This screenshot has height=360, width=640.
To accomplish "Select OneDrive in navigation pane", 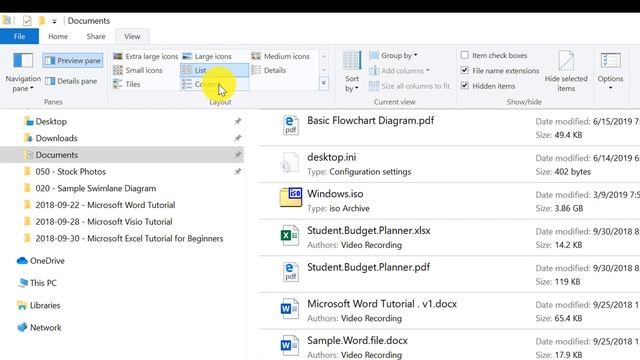I will tap(47, 261).
